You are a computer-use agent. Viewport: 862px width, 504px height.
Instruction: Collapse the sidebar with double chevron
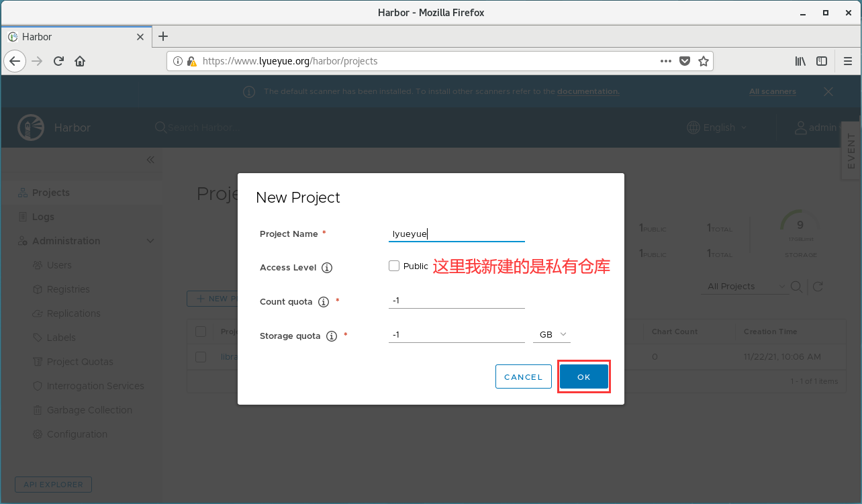[x=150, y=160]
